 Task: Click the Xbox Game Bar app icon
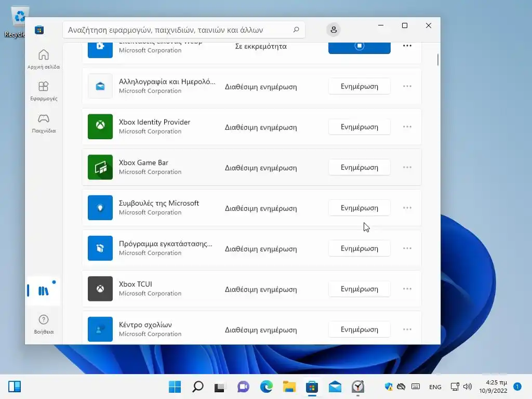click(x=100, y=167)
